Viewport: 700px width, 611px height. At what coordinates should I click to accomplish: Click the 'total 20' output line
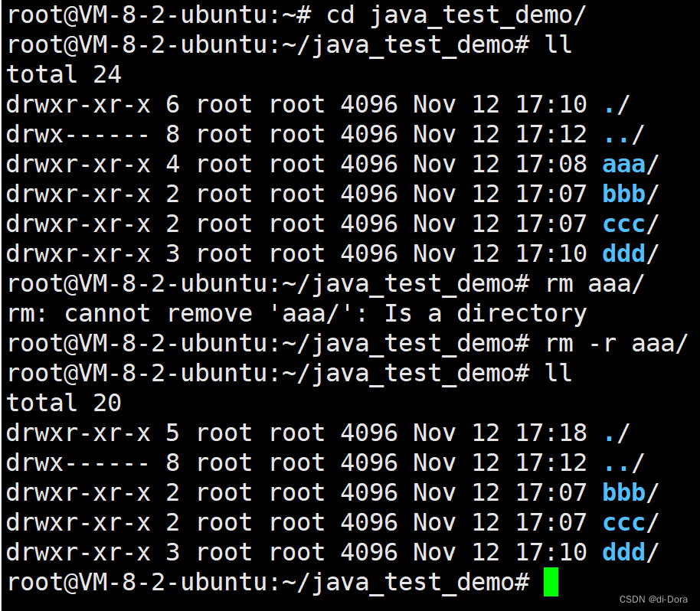(x=64, y=403)
